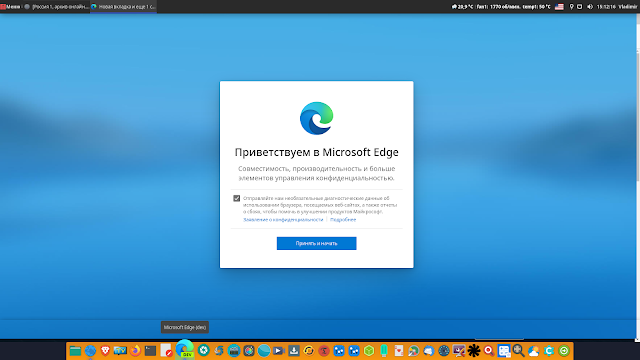Open the green cube icon in the dock
The image size is (640, 360).
point(369,351)
